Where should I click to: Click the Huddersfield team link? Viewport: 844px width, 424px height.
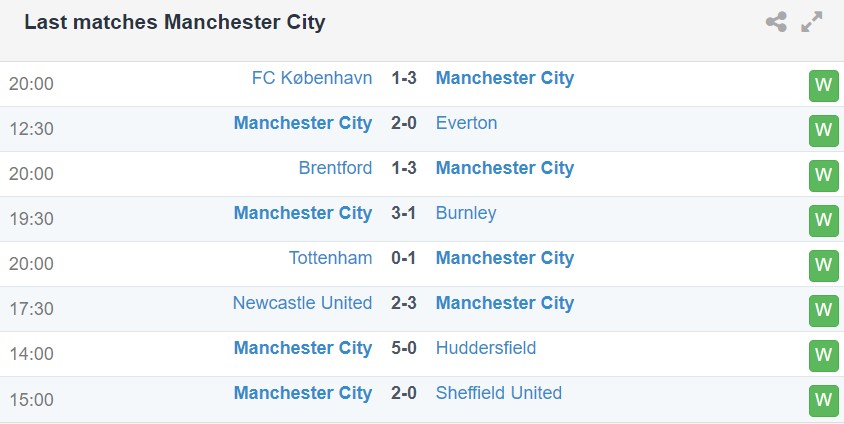pos(486,348)
